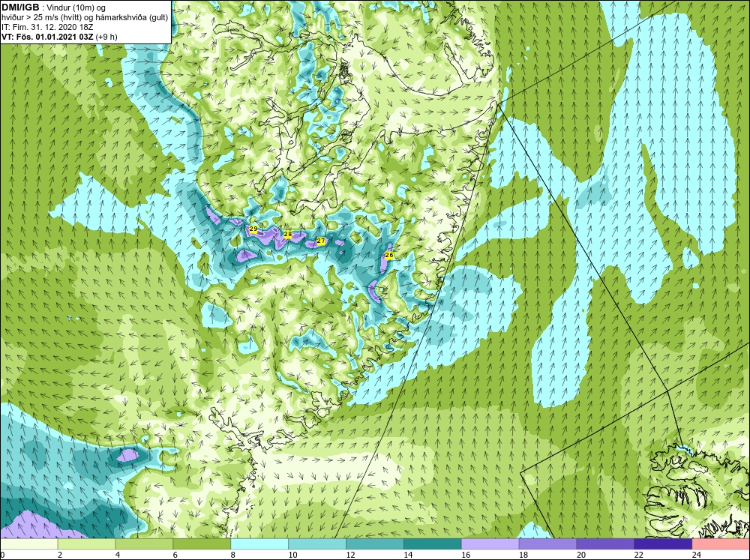Click the scale number 8
Screen dimensions: 750x560
coord(233,555)
